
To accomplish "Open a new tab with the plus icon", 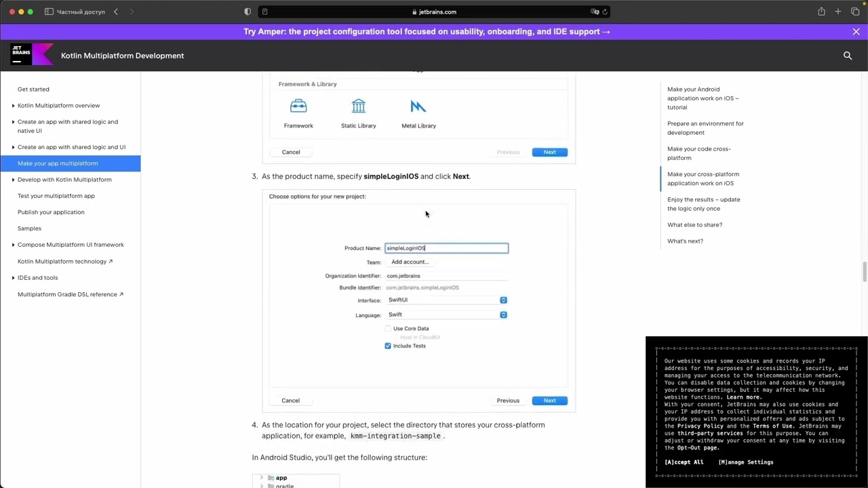I will pyautogui.click(x=838, y=12).
